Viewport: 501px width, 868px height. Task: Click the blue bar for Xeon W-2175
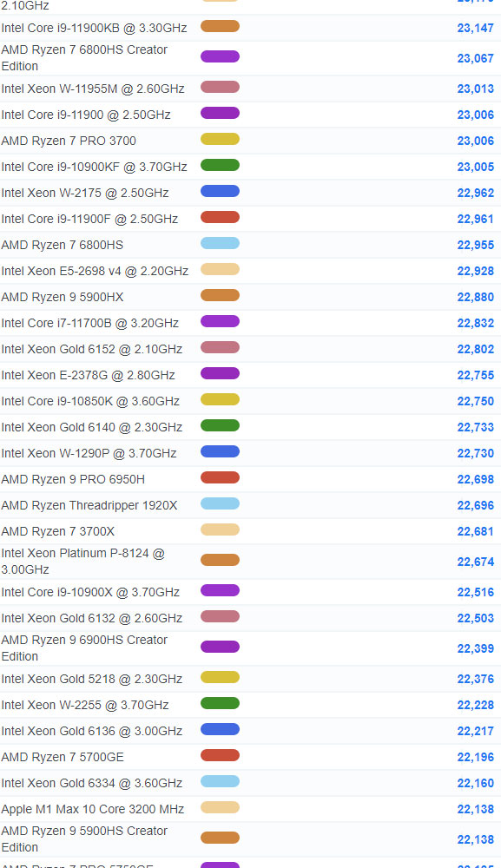pyautogui.click(x=220, y=191)
